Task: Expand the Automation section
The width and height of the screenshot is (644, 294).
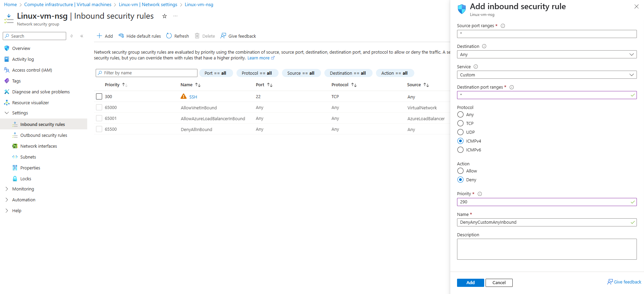Action: pos(6,200)
